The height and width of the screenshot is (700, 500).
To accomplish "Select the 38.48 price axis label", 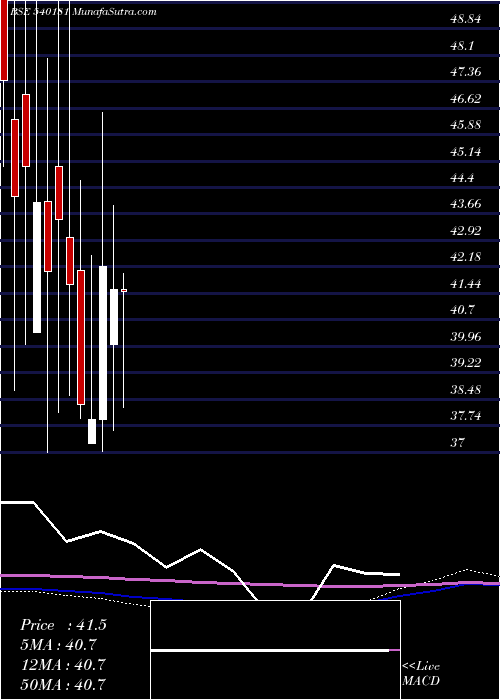I will pos(466,390).
